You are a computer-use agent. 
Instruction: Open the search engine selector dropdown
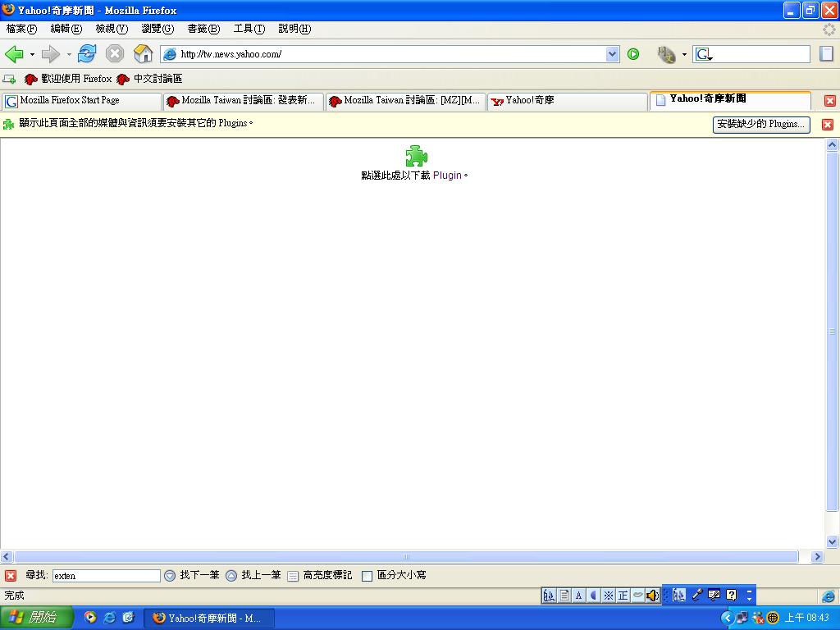click(703, 55)
